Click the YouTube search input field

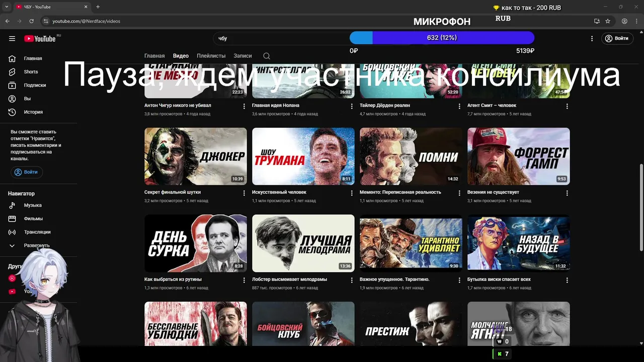[282, 38]
